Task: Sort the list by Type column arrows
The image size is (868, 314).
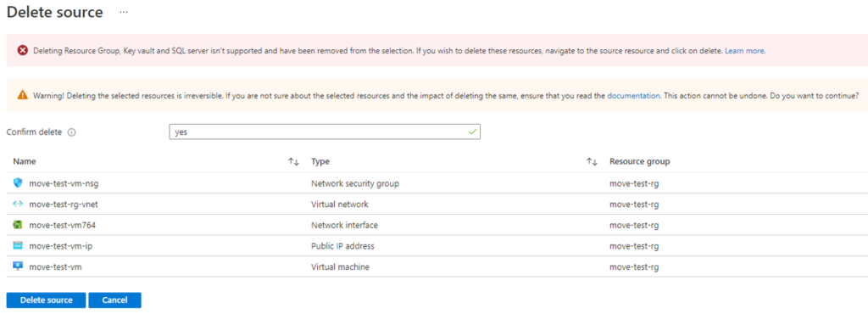Action: pos(592,162)
